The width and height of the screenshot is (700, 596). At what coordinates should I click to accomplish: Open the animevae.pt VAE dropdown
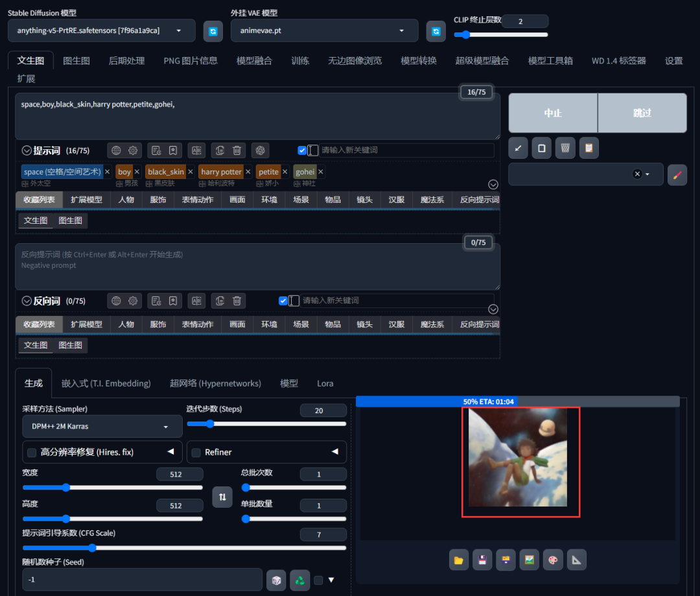coord(324,30)
